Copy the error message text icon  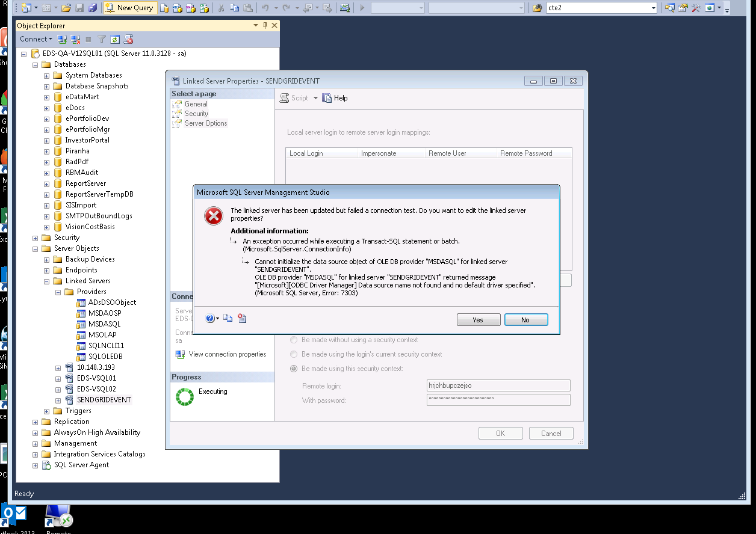(x=228, y=319)
